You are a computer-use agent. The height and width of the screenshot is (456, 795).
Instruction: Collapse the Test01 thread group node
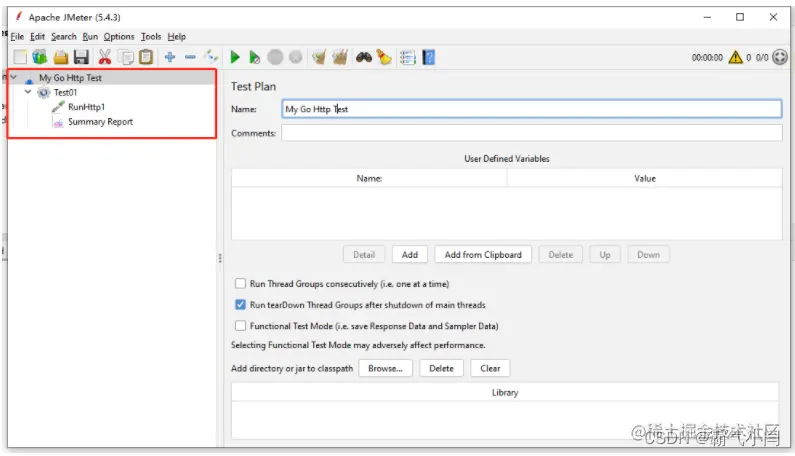point(28,92)
